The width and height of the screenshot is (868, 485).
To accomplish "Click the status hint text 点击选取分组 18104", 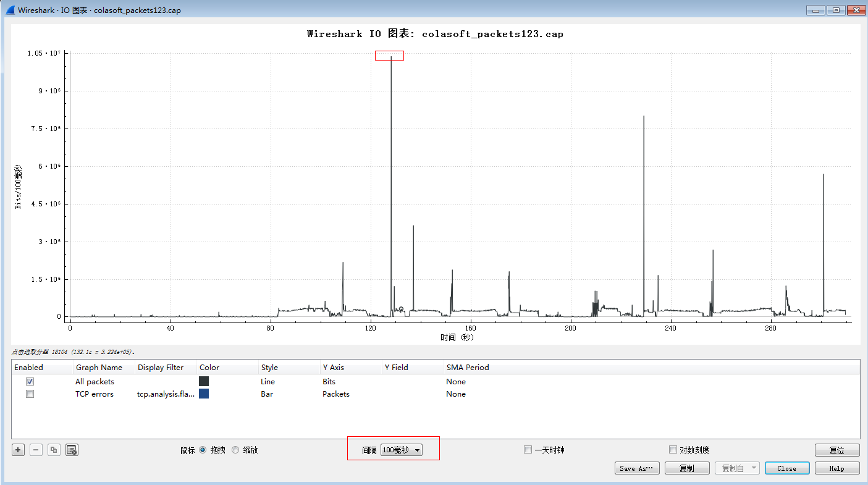I will pos(74,351).
